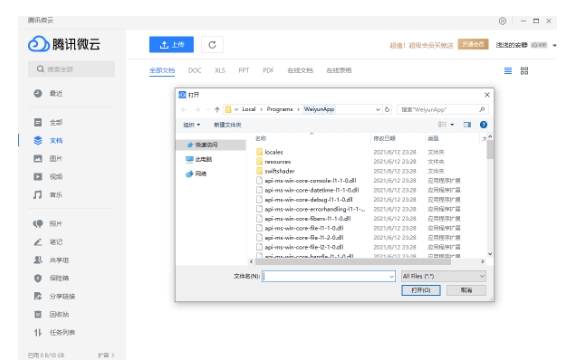Viewport: 588px width, 360px height.
Task: Click the refresh button beside upload
Action: pos(212,45)
